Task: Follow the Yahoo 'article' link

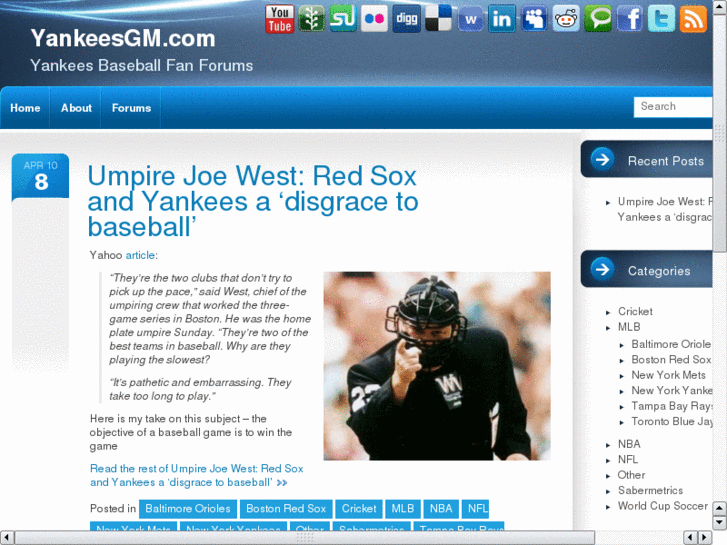Action: point(140,255)
